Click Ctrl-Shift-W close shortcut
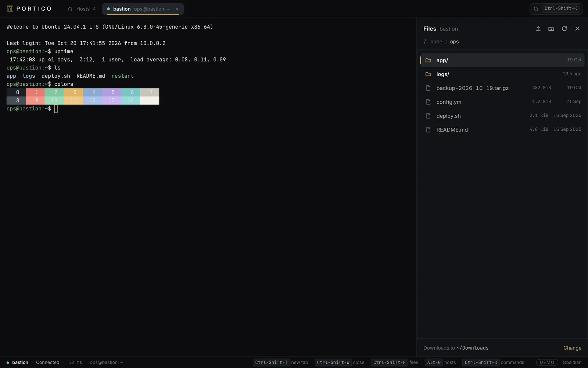Viewport: 588px width, 368px height. pyautogui.click(x=340, y=362)
